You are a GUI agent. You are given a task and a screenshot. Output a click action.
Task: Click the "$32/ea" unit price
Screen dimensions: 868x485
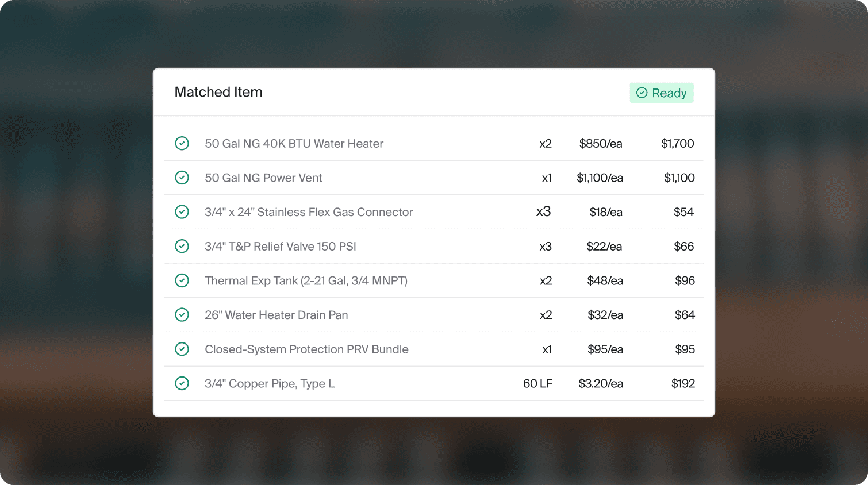point(605,315)
